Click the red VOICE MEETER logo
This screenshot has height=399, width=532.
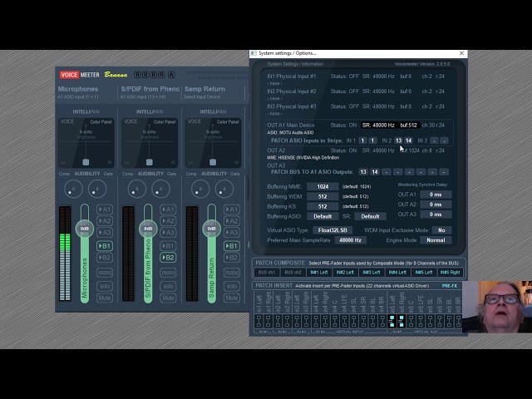(x=80, y=75)
